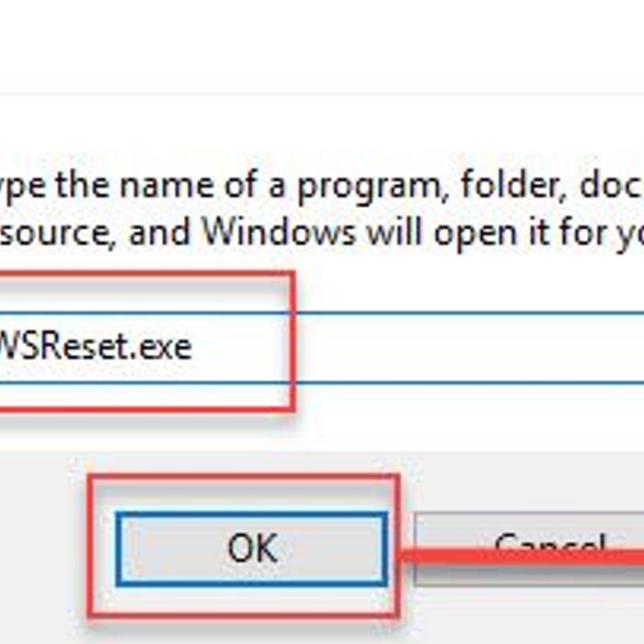Click the OK button

tap(251, 548)
